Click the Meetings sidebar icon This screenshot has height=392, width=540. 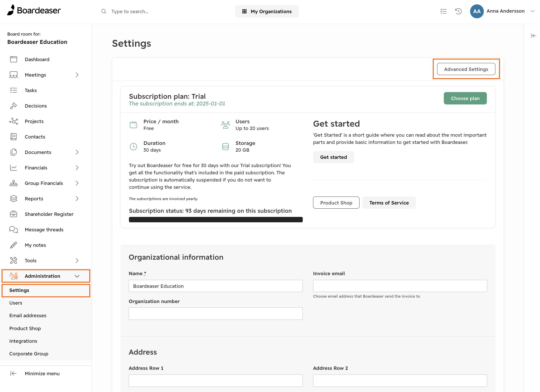pos(13,75)
